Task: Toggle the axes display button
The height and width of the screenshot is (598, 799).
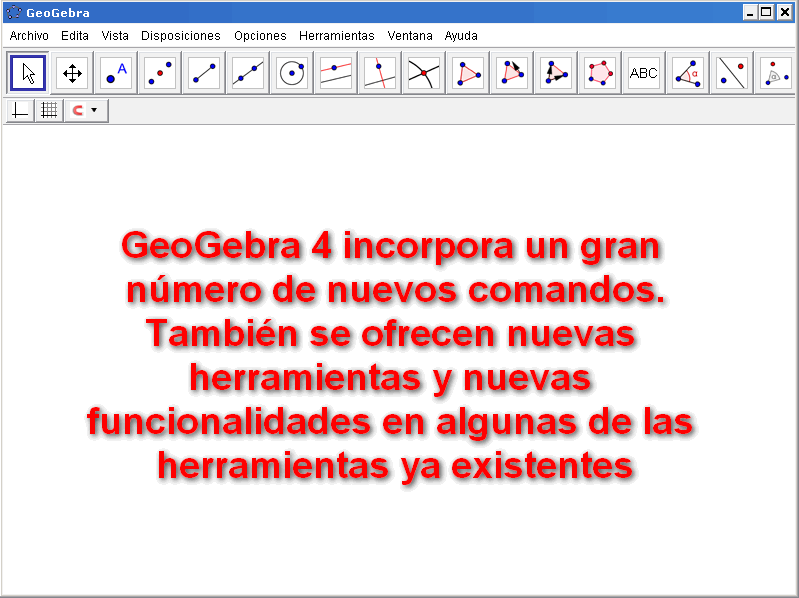Action: click(20, 111)
